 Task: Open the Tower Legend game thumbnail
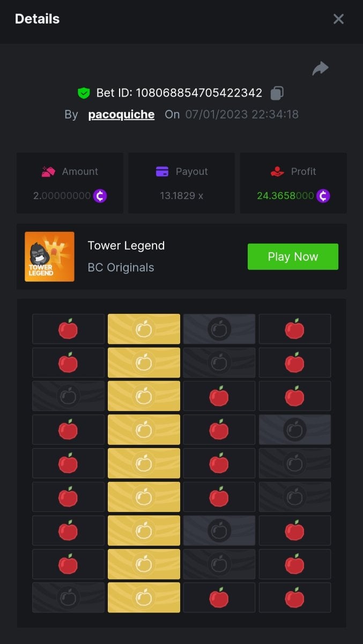pyautogui.click(x=49, y=257)
